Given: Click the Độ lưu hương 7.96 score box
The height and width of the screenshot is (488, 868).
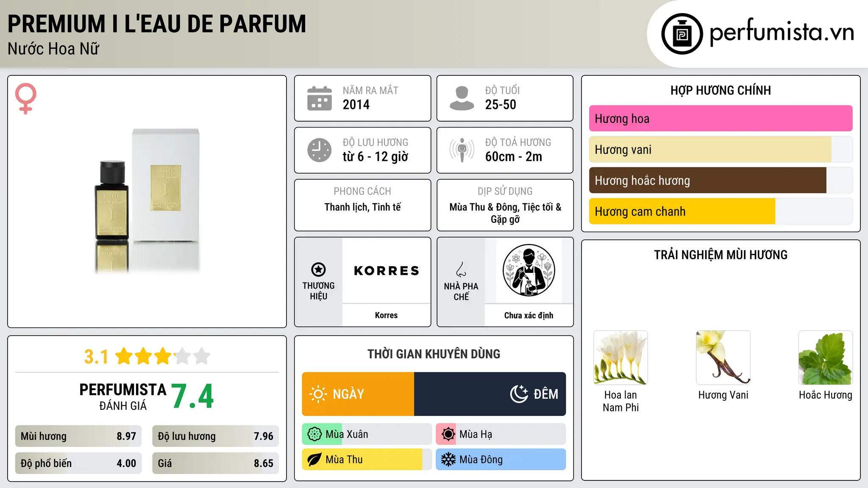Looking at the screenshot, I should [216, 436].
